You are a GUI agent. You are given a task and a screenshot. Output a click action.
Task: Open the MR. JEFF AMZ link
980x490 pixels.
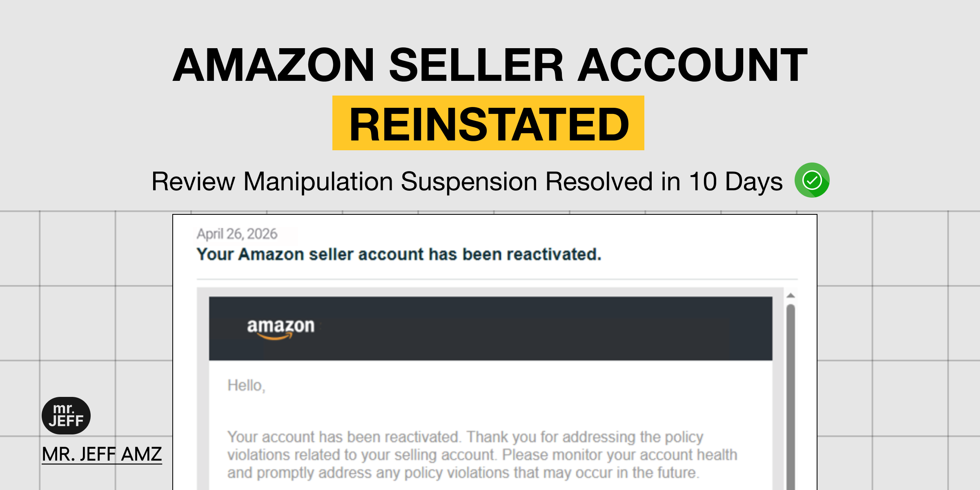tap(102, 454)
